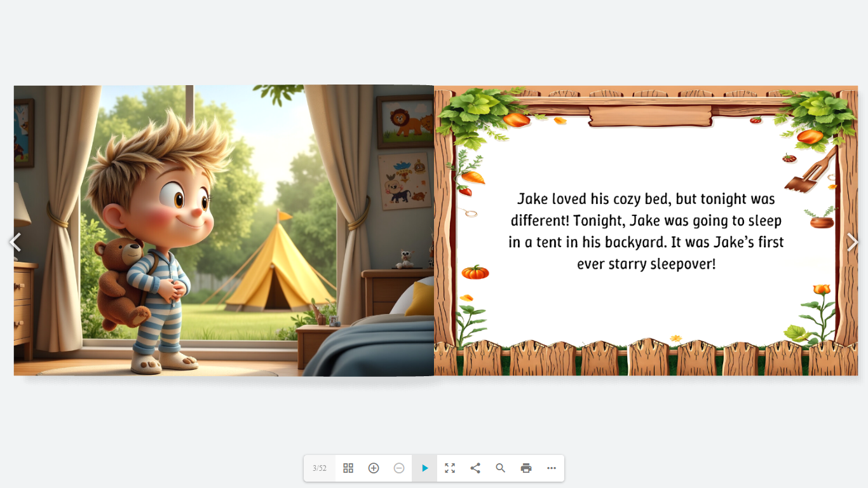Click the 3/52 page number field
868x488 pixels.
click(x=320, y=468)
